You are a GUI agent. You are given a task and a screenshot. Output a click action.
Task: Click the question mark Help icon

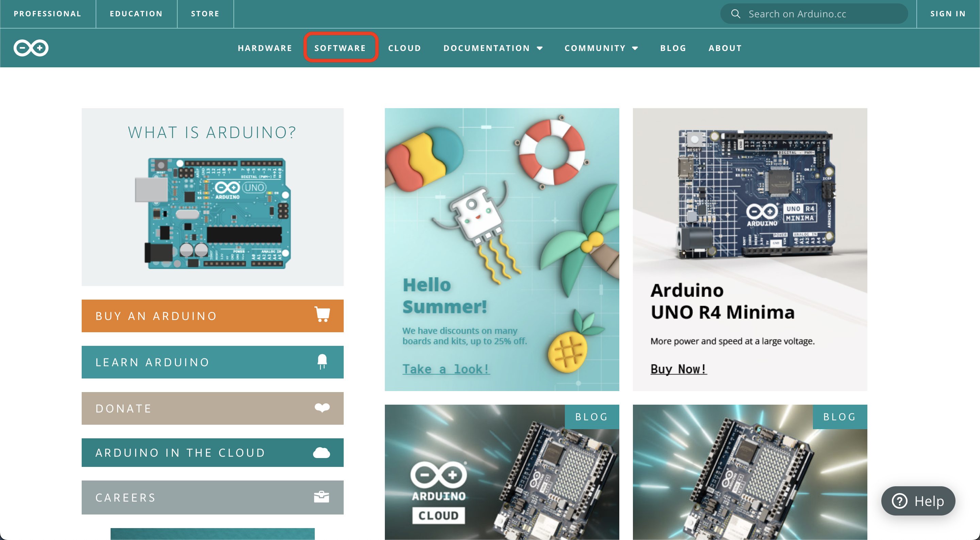click(900, 501)
